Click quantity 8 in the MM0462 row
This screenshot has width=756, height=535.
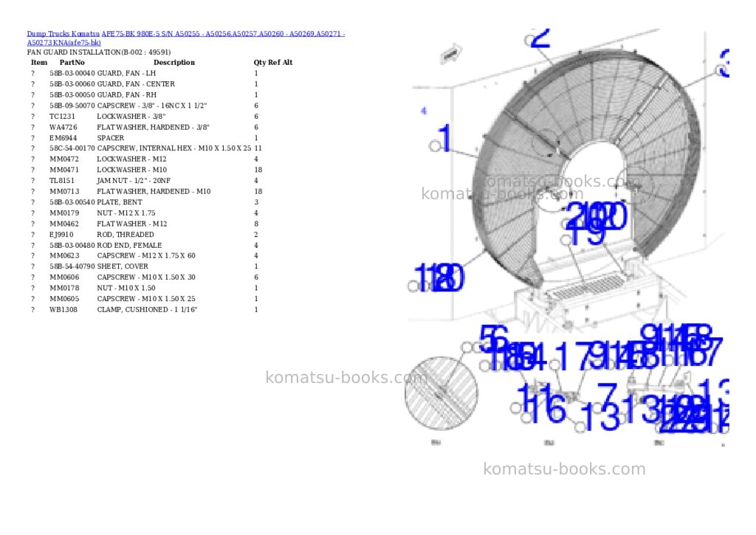point(256,224)
